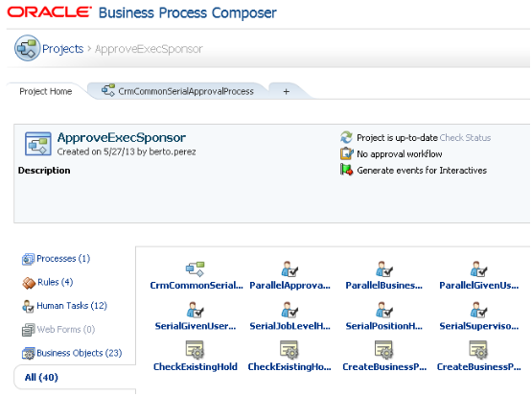The height and width of the screenshot is (396, 532).
Task: Open the last-column CreateBusinessP... item
Action: 478,367
